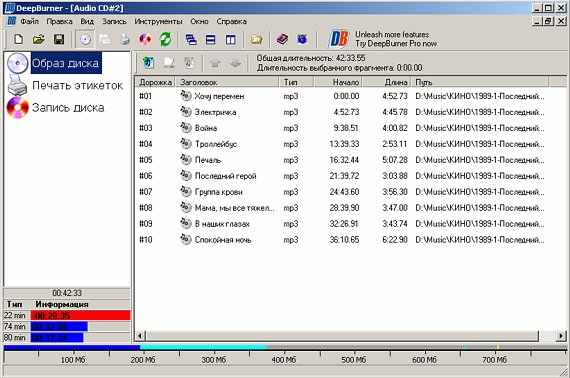Toggle the disc layout button in toolbar
Viewport: 570px width, 378px height.
click(85, 39)
